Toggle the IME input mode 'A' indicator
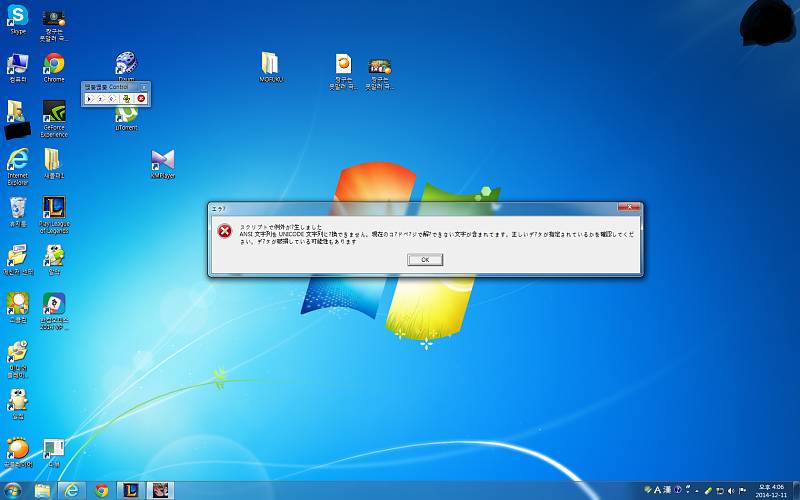The height and width of the screenshot is (500, 800). coord(657,490)
